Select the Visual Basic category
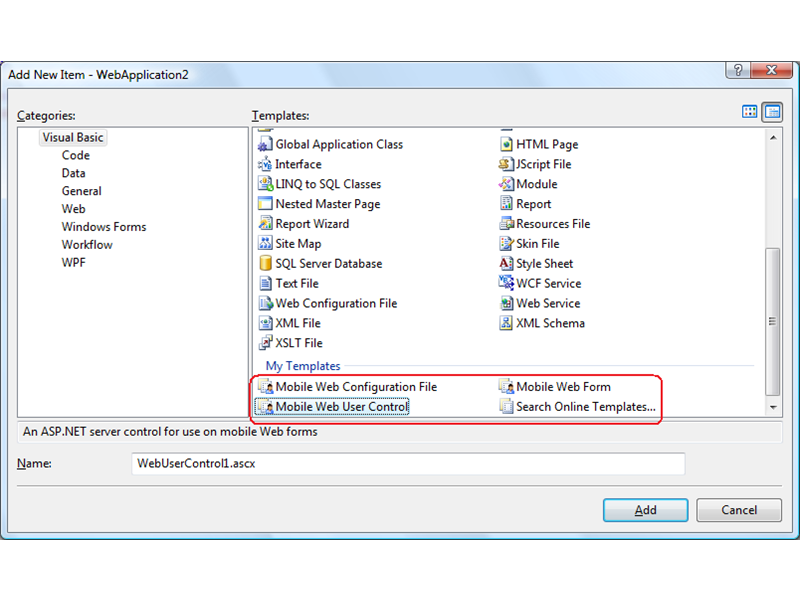This screenshot has height=600, width=800. pos(73,138)
